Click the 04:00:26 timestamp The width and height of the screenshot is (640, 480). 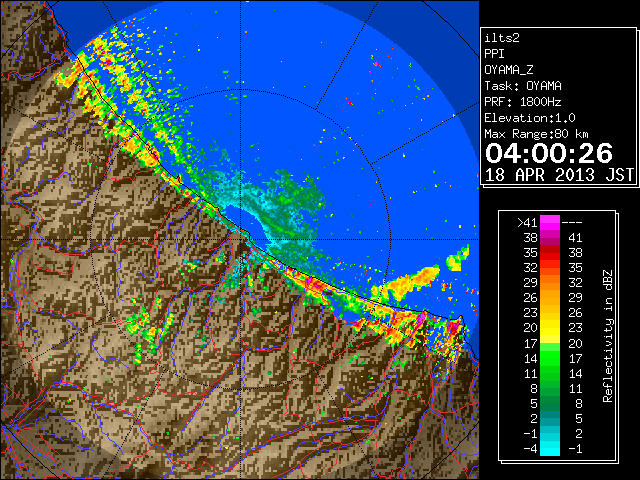[x=549, y=153]
